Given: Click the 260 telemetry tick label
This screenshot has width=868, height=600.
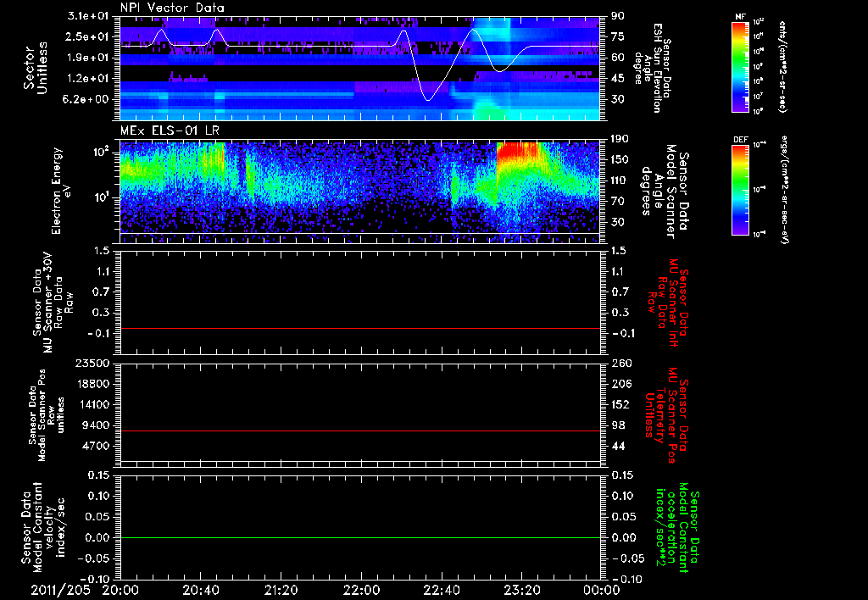Looking at the screenshot, I should pos(620,364).
